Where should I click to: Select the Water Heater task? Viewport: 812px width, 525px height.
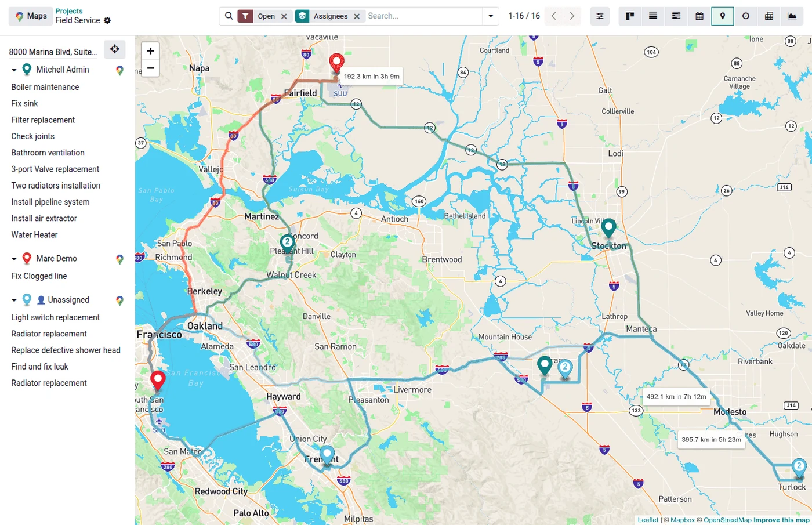point(34,235)
